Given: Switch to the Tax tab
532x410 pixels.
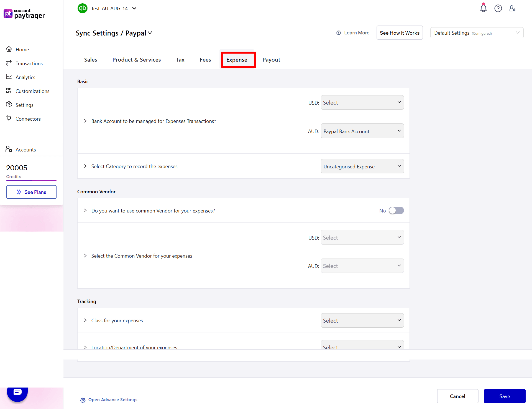Looking at the screenshot, I should 180,60.
